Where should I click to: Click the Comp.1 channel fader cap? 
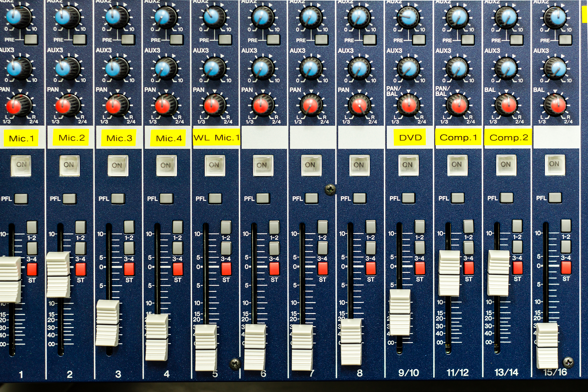pyautogui.click(x=449, y=273)
